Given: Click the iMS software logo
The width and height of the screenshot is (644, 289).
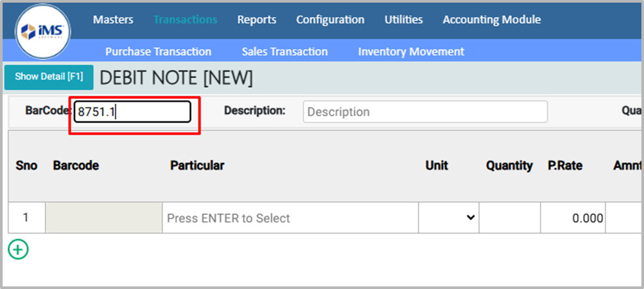Looking at the screenshot, I should 43,31.
